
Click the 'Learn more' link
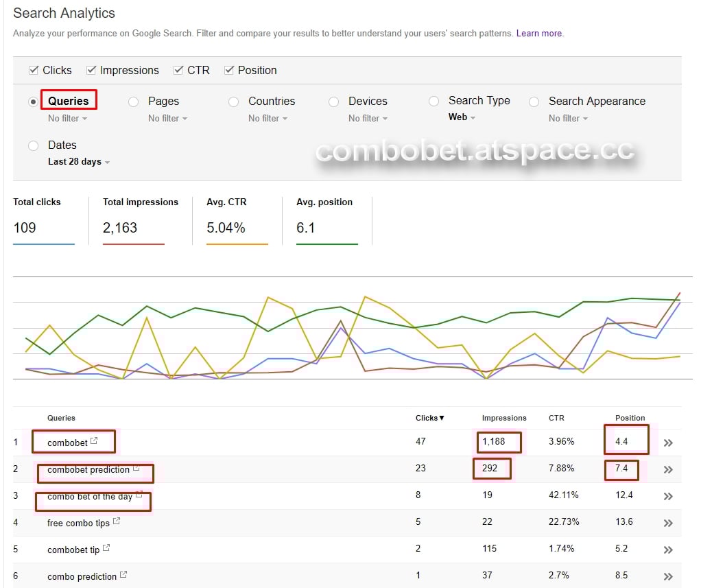[539, 34]
